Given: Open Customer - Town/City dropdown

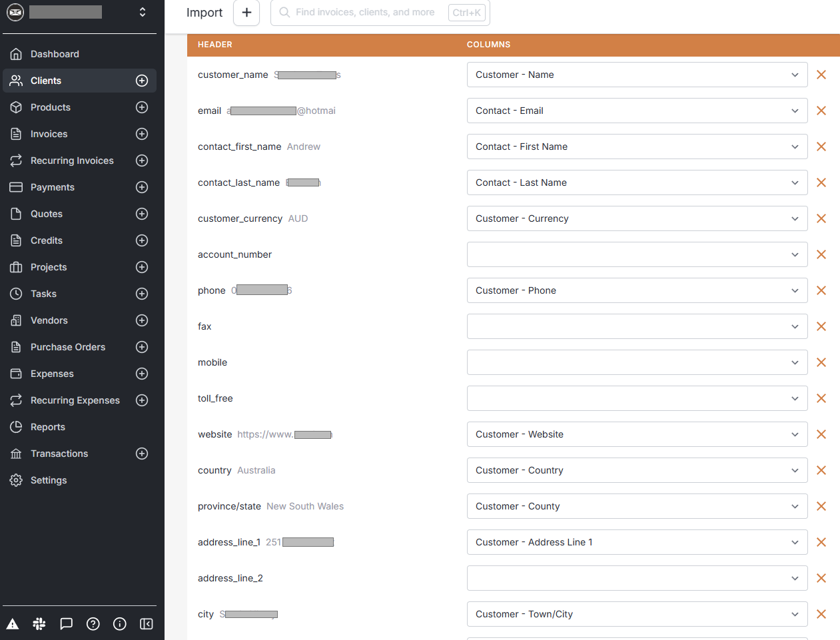Looking at the screenshot, I should point(637,614).
